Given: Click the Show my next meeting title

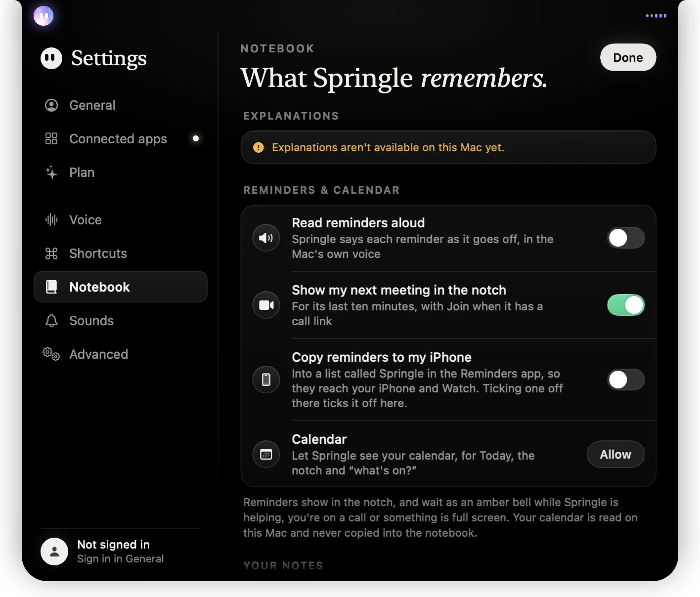Looking at the screenshot, I should [399, 290].
